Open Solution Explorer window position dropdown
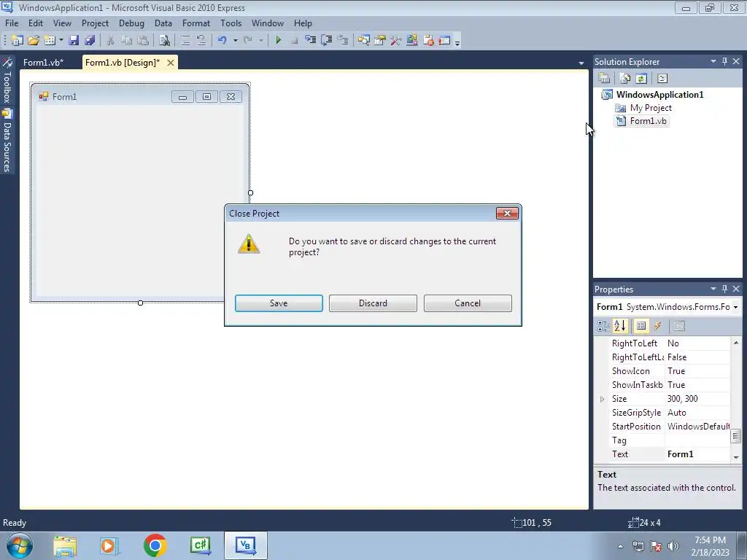The image size is (747, 560). point(713,61)
